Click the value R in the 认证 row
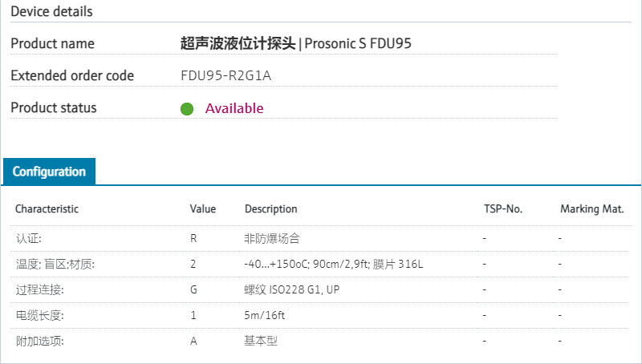The height and width of the screenshot is (364, 642). click(x=193, y=239)
